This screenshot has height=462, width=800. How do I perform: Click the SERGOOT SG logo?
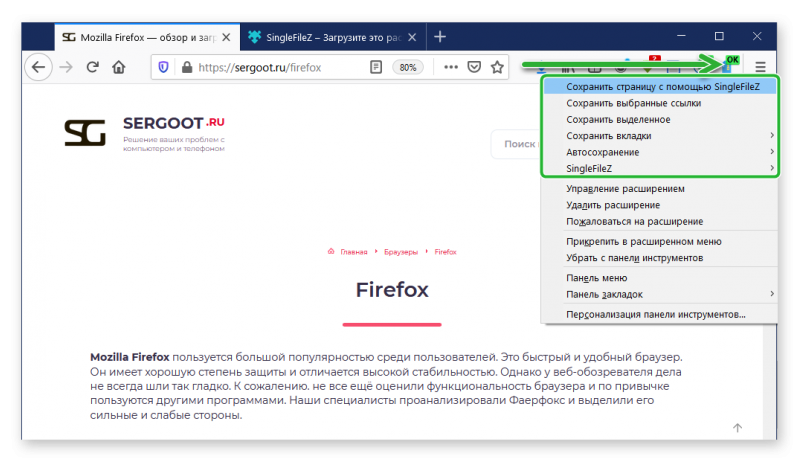(85, 133)
